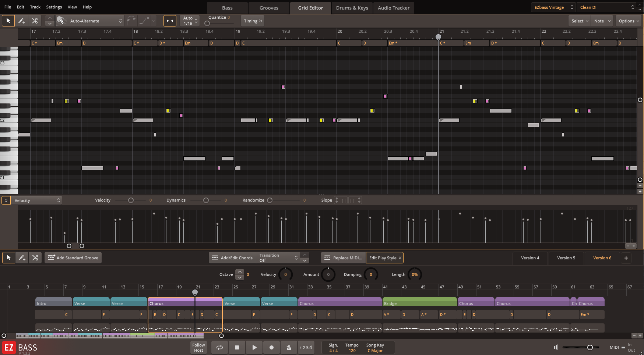Screen dimensions: 644x355
Task: Click the plus icon to add song version
Action: pyautogui.click(x=626, y=258)
